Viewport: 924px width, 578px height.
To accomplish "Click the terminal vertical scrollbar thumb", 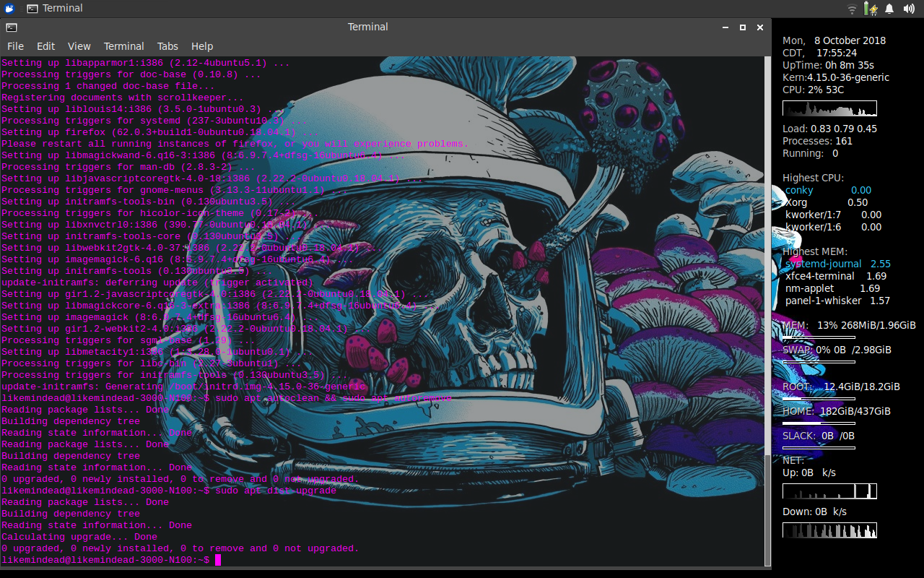I will click(767, 510).
